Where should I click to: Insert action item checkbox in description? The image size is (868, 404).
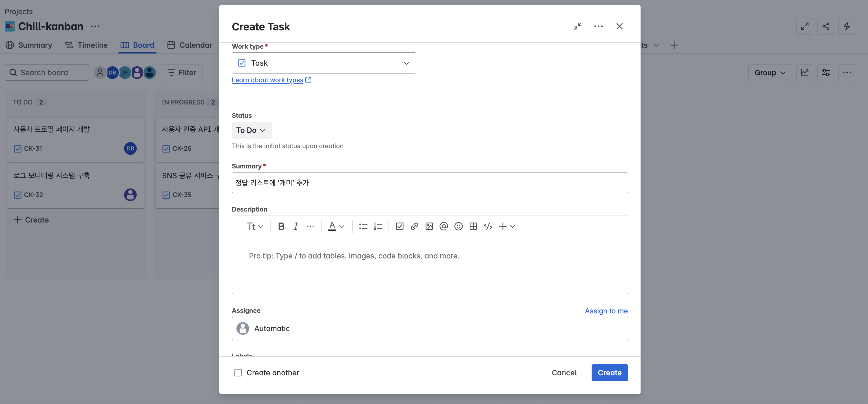[x=400, y=226]
